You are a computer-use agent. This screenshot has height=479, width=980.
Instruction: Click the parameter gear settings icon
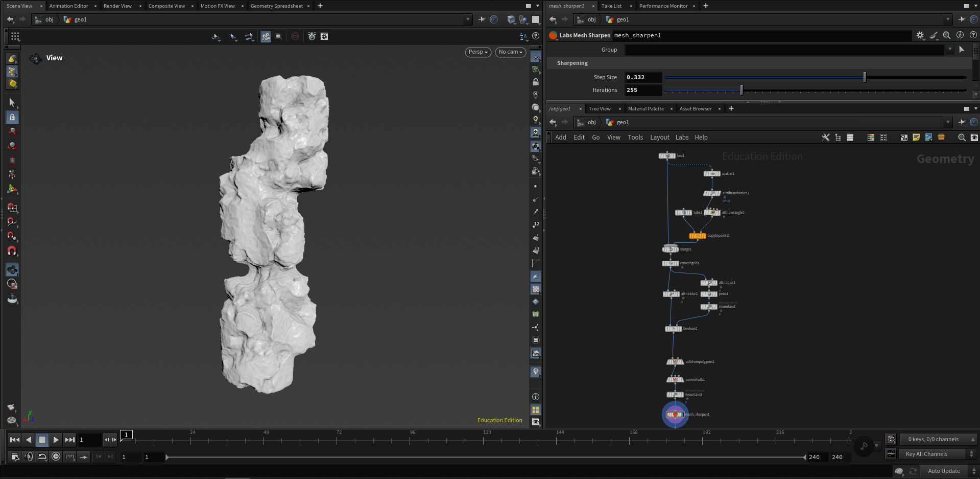click(x=920, y=35)
